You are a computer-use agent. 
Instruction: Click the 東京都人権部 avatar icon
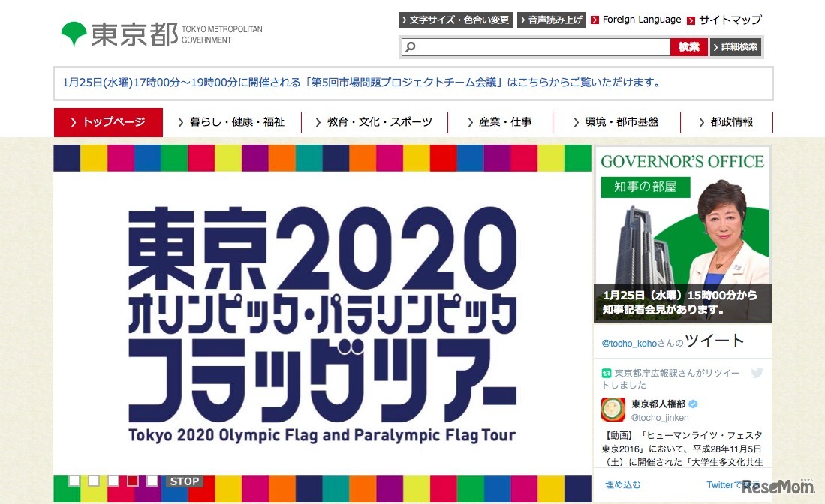click(x=613, y=409)
